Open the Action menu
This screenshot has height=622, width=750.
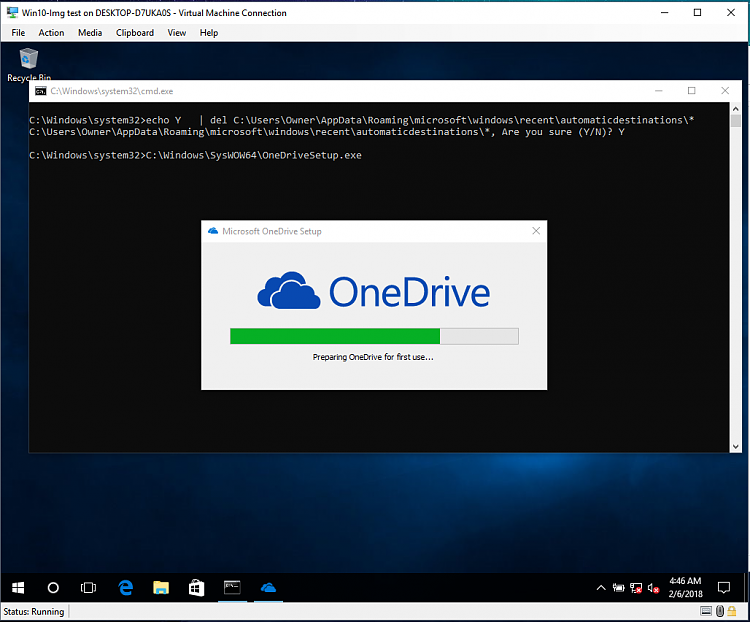click(x=51, y=33)
